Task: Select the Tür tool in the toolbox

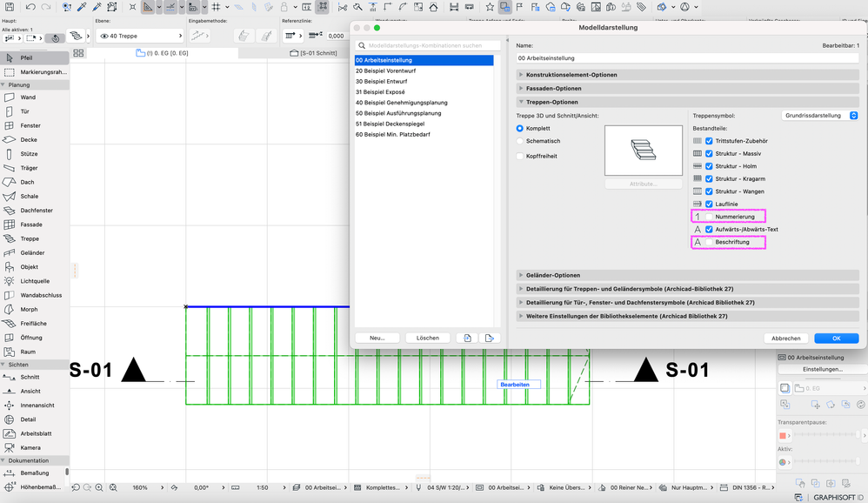Action: point(35,111)
